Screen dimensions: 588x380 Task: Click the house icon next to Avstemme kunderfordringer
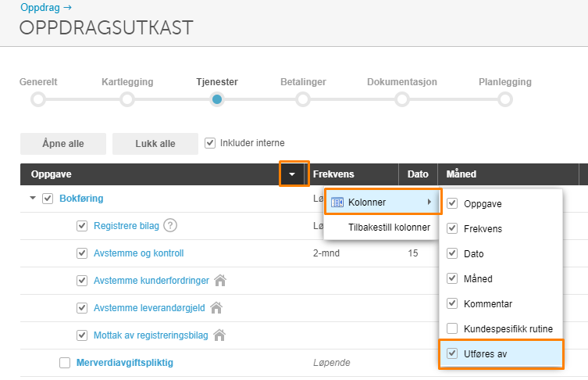(x=220, y=280)
